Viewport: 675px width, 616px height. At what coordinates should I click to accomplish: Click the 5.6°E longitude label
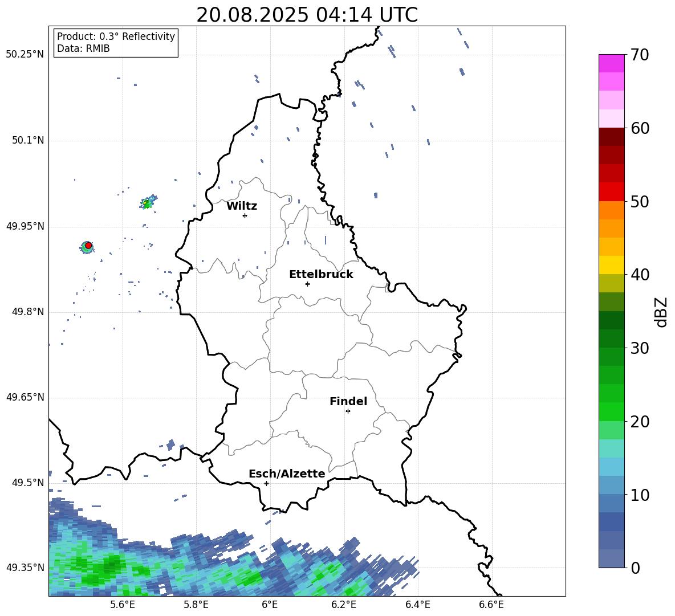pos(123,605)
